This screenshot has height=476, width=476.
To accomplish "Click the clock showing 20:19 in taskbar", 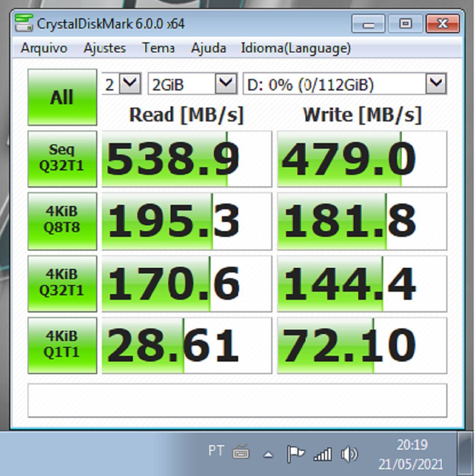I will pyautogui.click(x=414, y=446).
